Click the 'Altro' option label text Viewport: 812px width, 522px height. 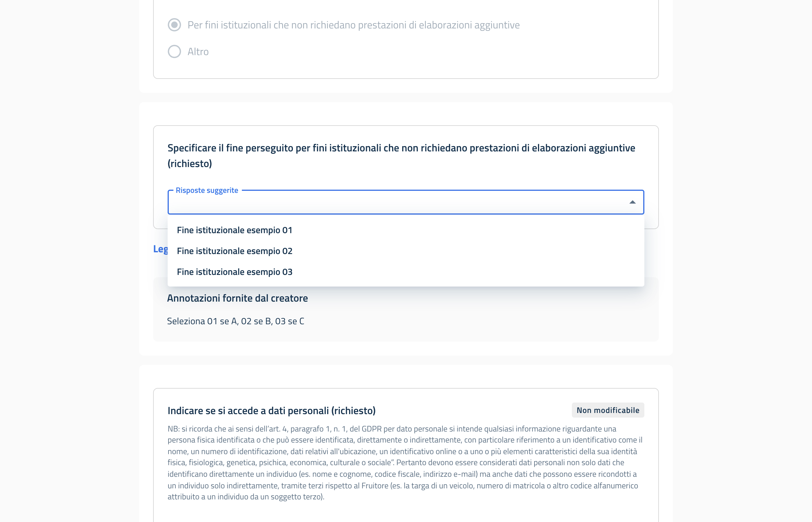pyautogui.click(x=198, y=52)
